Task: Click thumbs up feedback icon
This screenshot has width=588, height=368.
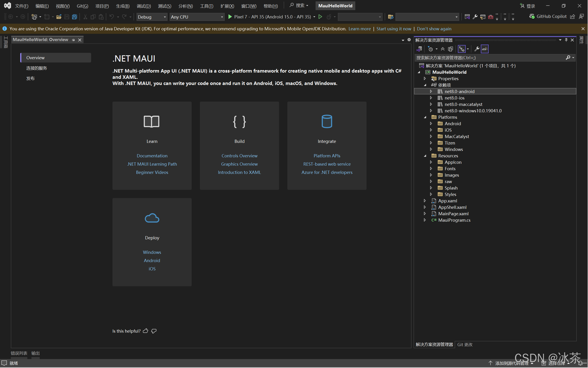Action: coord(146,331)
